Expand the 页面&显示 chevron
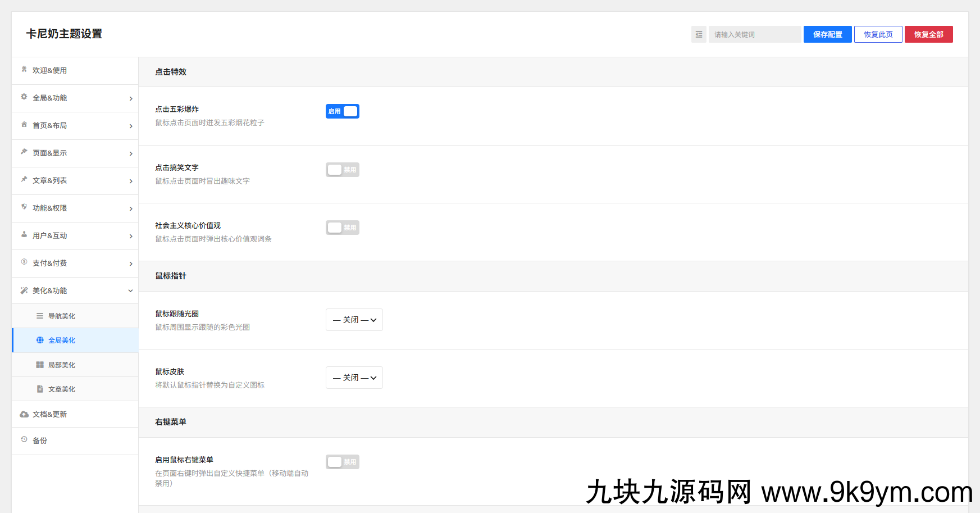 131,153
